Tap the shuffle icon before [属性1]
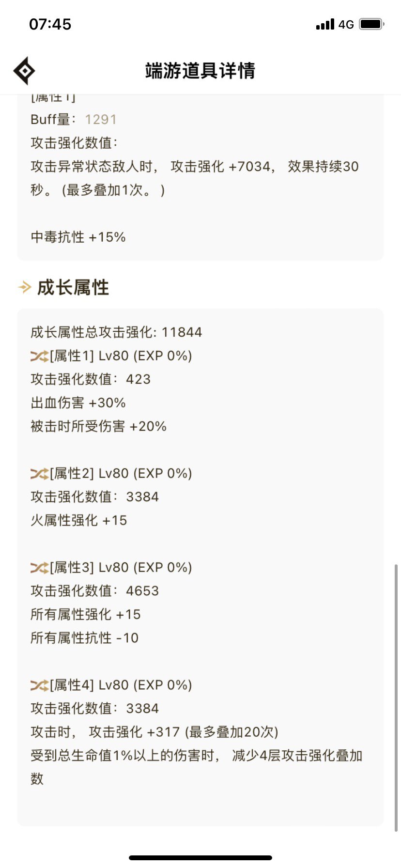401x868 pixels. click(38, 355)
